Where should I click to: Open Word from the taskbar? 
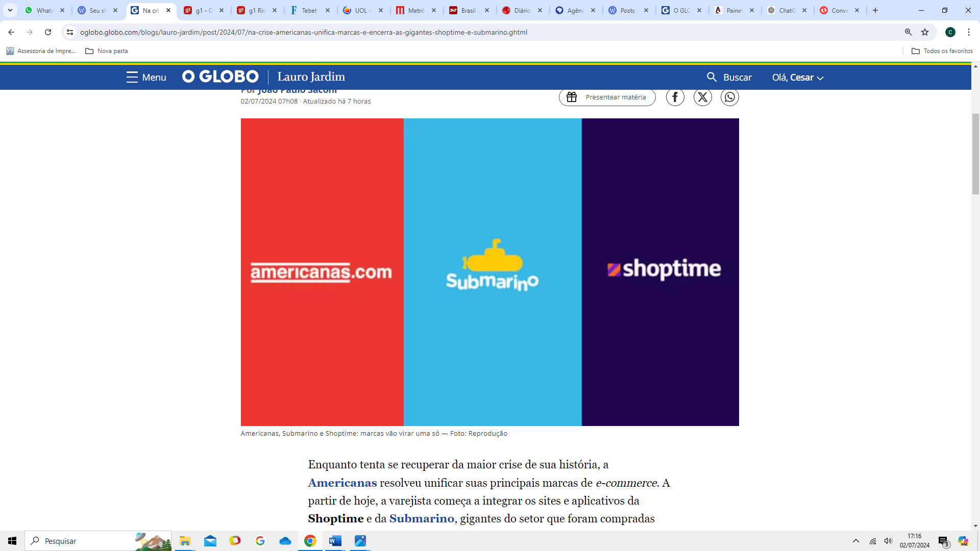pyautogui.click(x=335, y=541)
